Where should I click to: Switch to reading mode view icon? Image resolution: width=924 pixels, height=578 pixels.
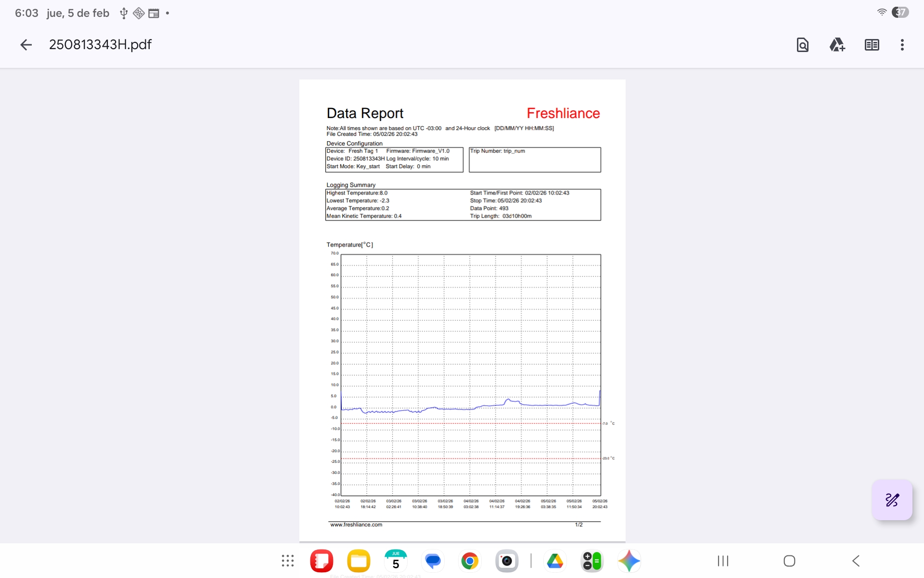point(872,45)
